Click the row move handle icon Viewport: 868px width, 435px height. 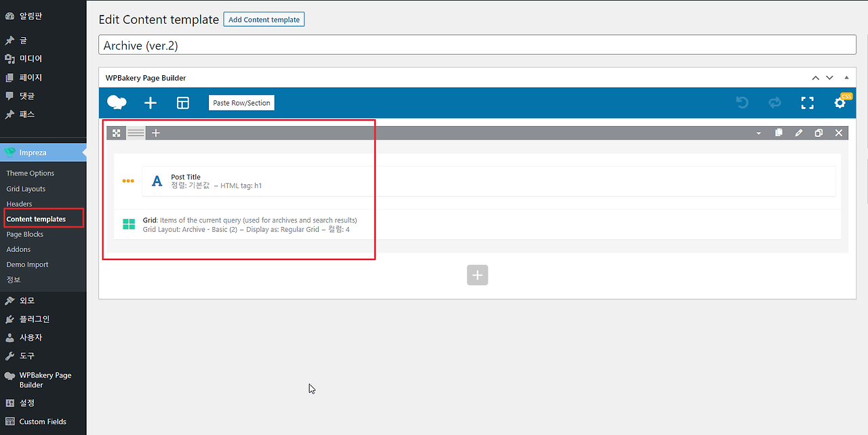[x=117, y=133]
